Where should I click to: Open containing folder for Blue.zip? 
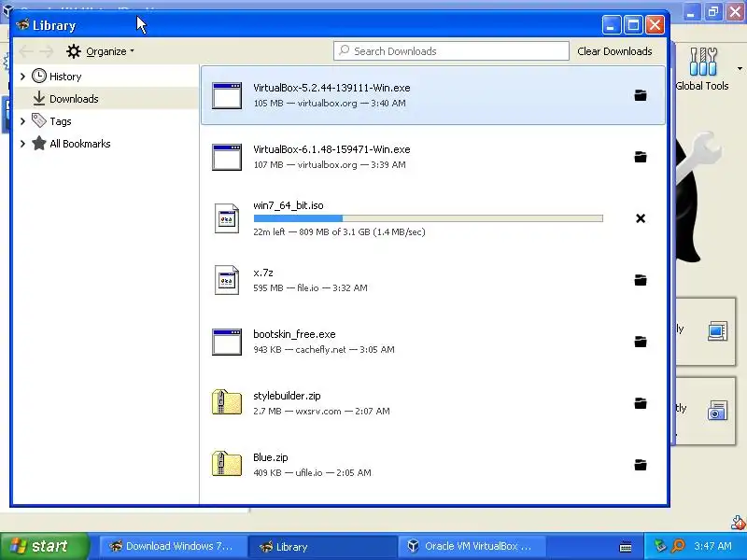click(641, 465)
